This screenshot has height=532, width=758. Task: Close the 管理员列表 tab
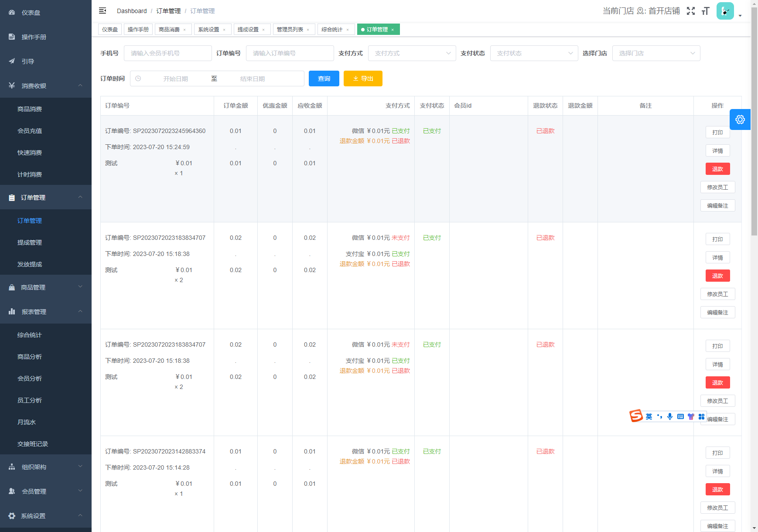click(308, 30)
